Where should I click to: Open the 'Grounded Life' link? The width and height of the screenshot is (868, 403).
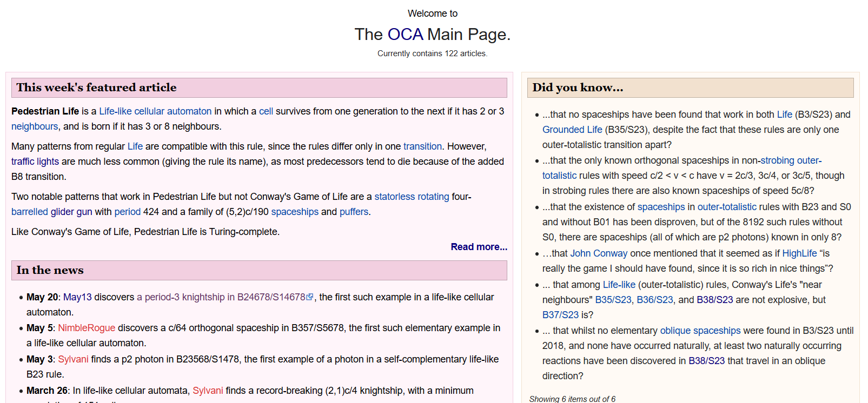click(x=572, y=130)
